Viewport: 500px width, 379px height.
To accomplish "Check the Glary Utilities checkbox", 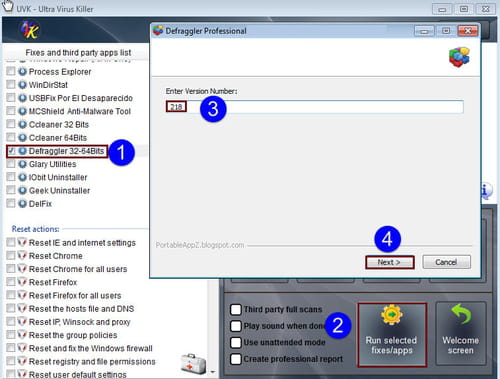I will pos(11,163).
